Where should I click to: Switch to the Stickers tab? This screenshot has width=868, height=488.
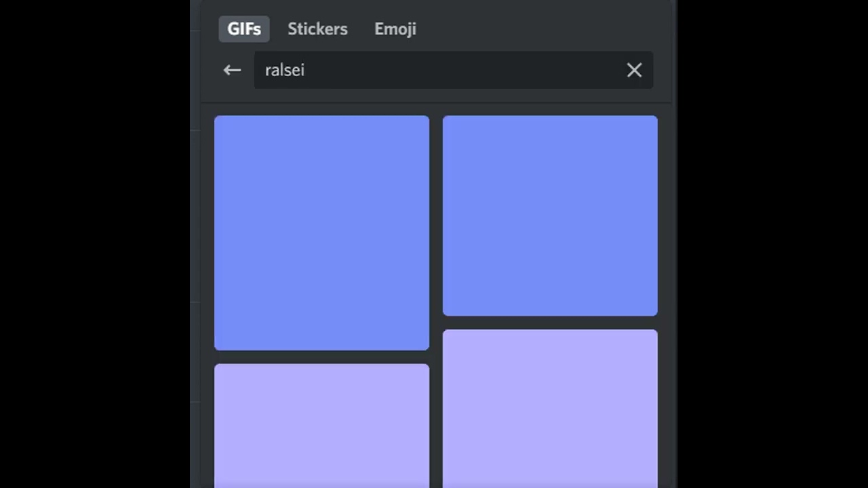click(x=317, y=29)
